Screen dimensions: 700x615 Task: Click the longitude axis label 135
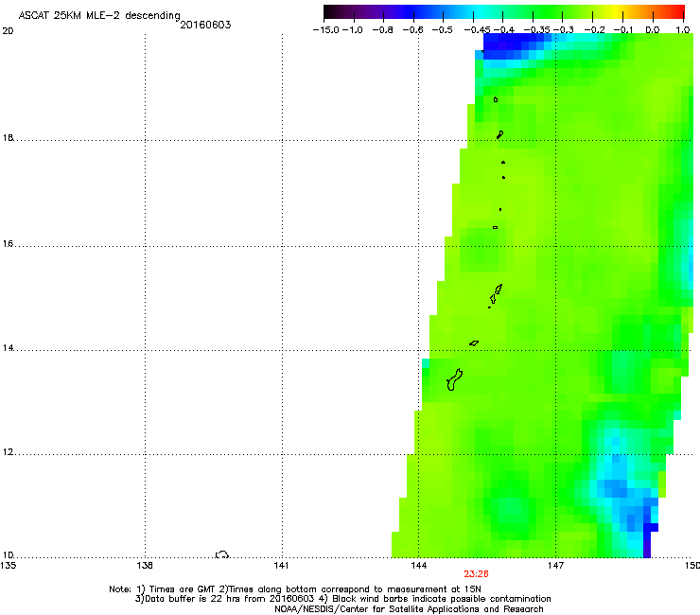(8, 566)
